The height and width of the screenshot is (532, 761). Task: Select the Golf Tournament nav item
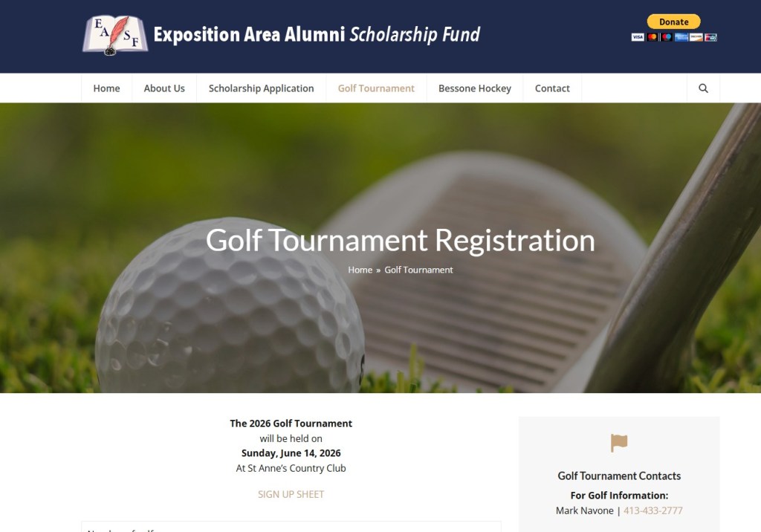coord(376,88)
